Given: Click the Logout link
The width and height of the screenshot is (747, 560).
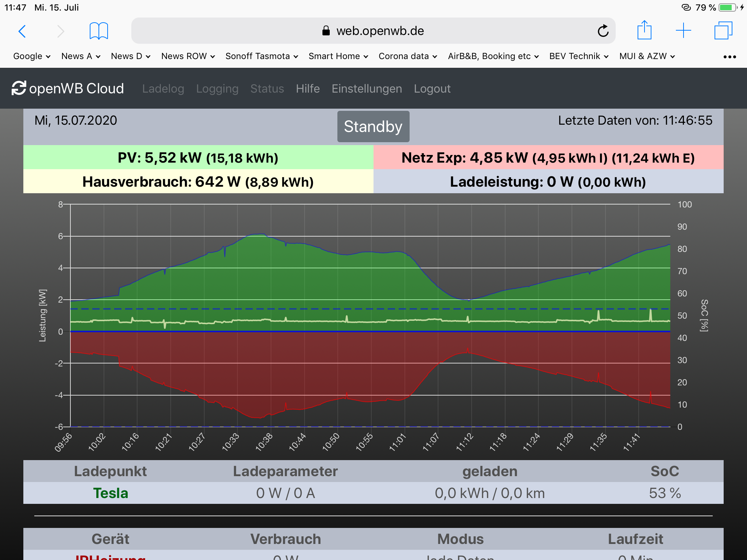Looking at the screenshot, I should point(432,89).
